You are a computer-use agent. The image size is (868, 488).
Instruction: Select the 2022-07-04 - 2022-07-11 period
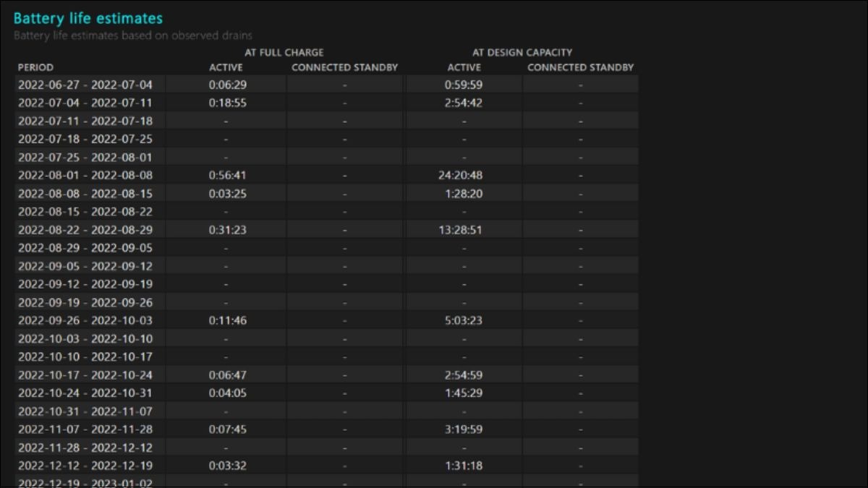pyautogui.click(x=85, y=103)
